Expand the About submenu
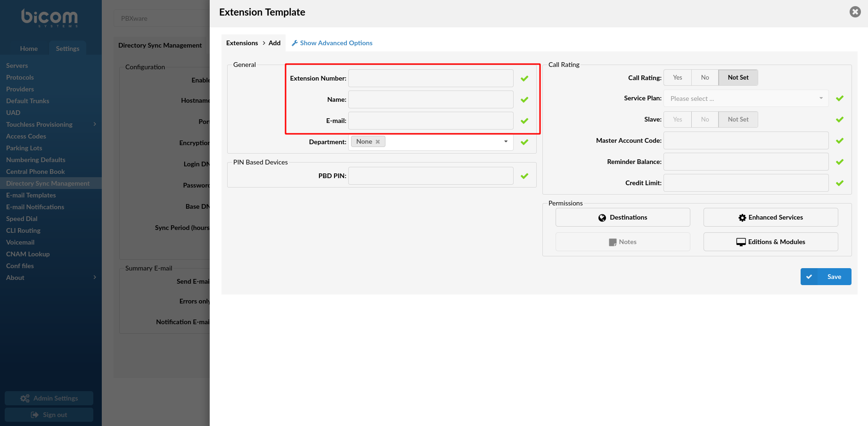Viewport: 868px width, 426px height. click(x=95, y=278)
